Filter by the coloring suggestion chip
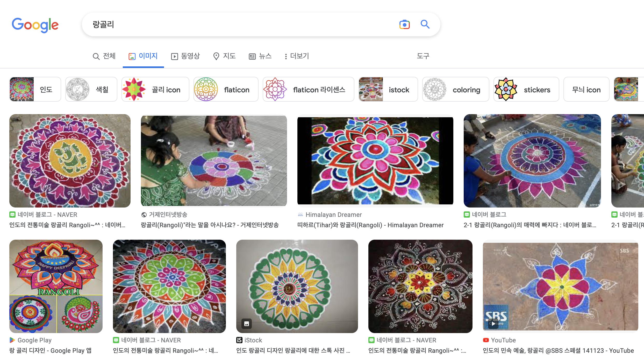This screenshot has width=644, height=359. click(x=455, y=89)
